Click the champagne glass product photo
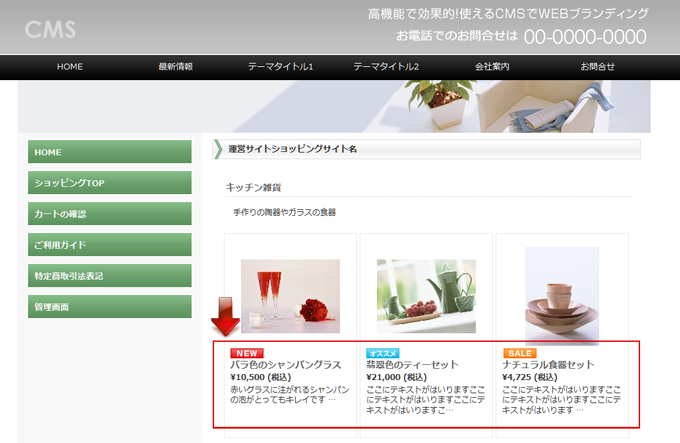 pyautogui.click(x=290, y=296)
